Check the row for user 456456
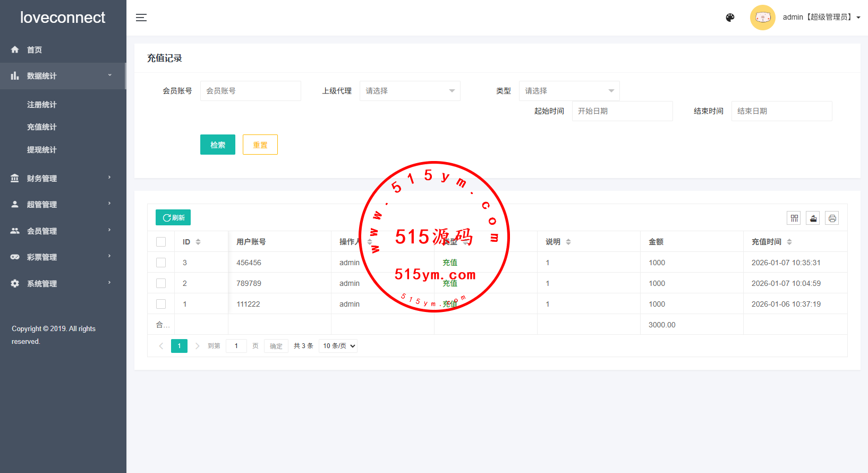This screenshot has height=473, width=868. click(x=161, y=263)
